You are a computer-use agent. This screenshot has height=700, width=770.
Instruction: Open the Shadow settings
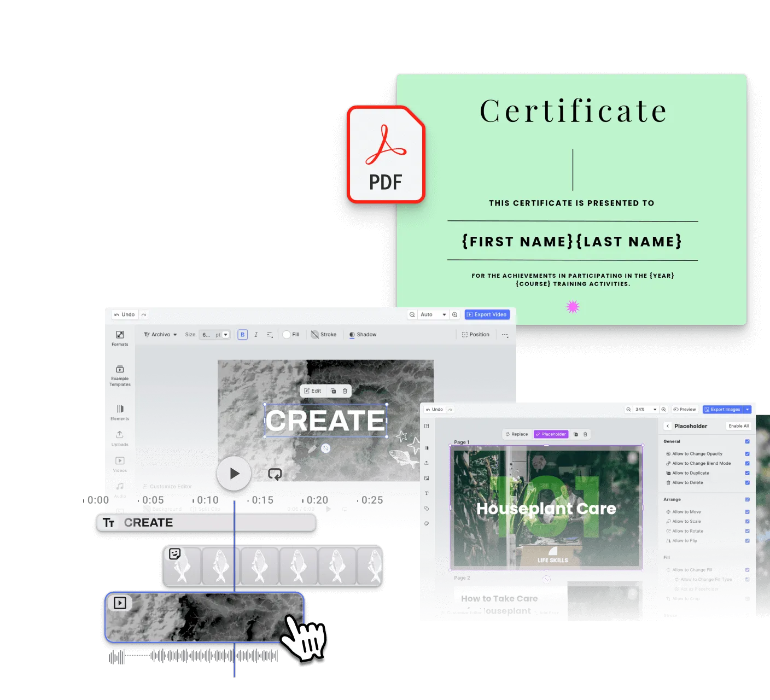pos(363,335)
